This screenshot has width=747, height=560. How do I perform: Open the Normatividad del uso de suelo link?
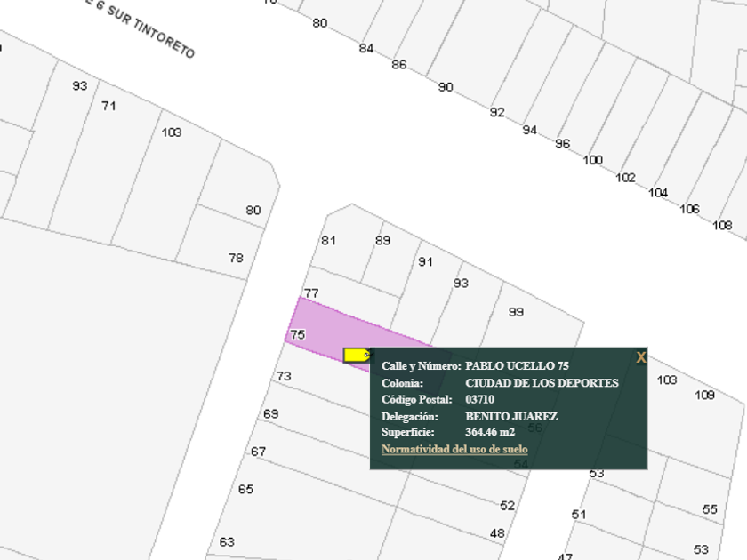[454, 449]
